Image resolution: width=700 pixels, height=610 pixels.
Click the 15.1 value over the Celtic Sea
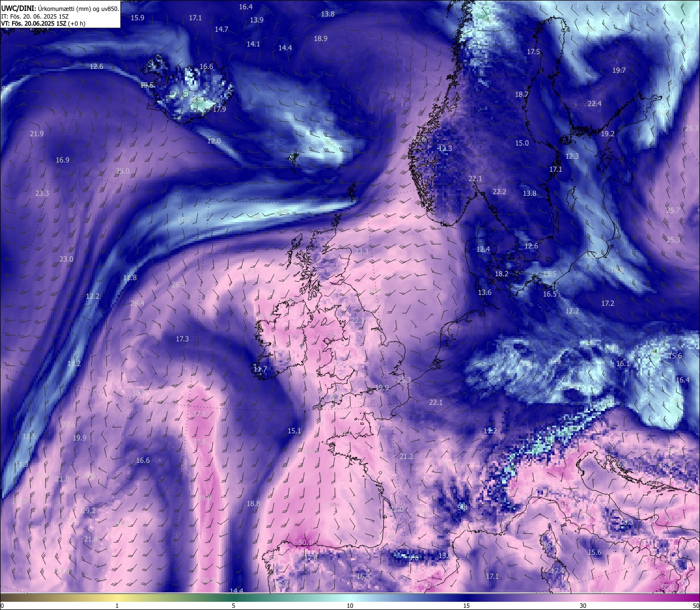294,431
